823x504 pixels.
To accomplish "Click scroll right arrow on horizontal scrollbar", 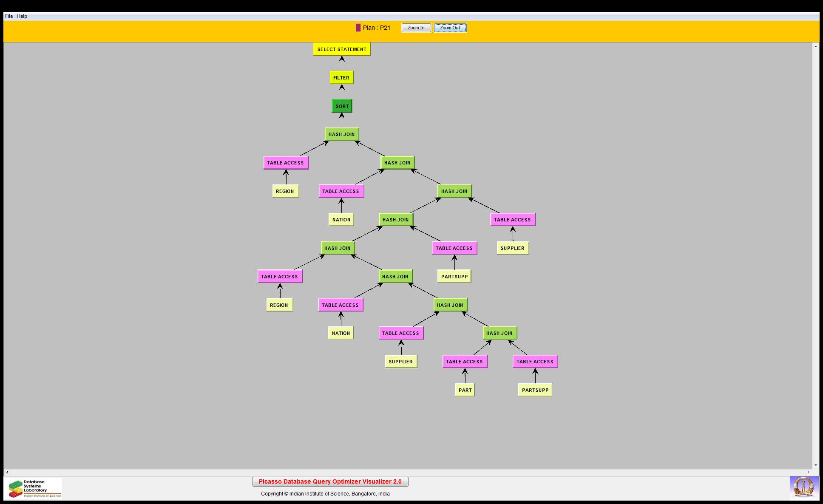I will coord(809,472).
